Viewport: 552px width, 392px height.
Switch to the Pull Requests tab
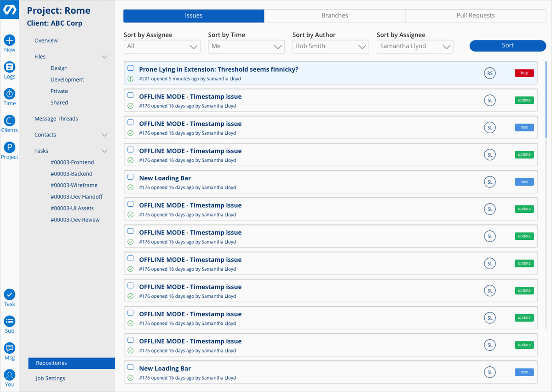tap(475, 16)
